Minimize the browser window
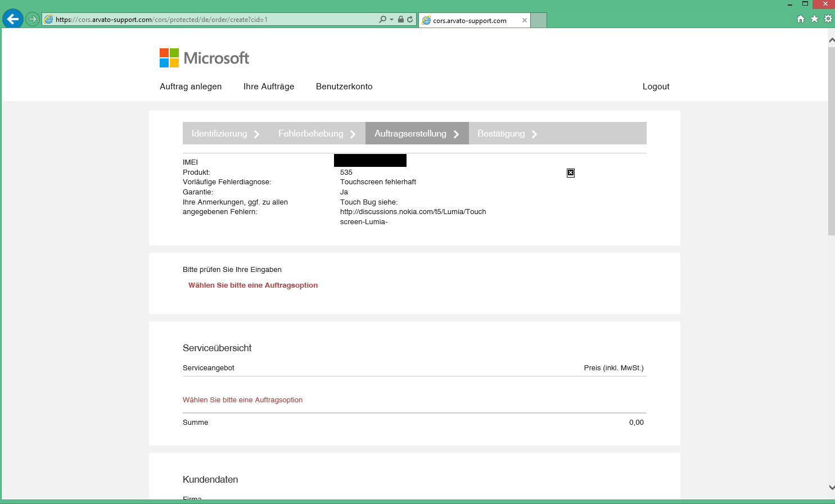835x504 pixels. click(x=790, y=4)
